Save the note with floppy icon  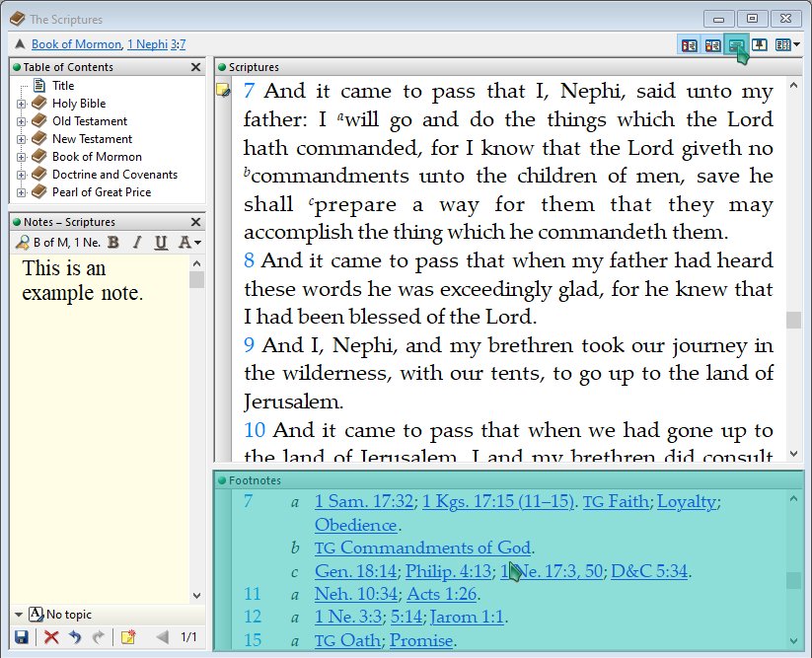[x=22, y=637]
